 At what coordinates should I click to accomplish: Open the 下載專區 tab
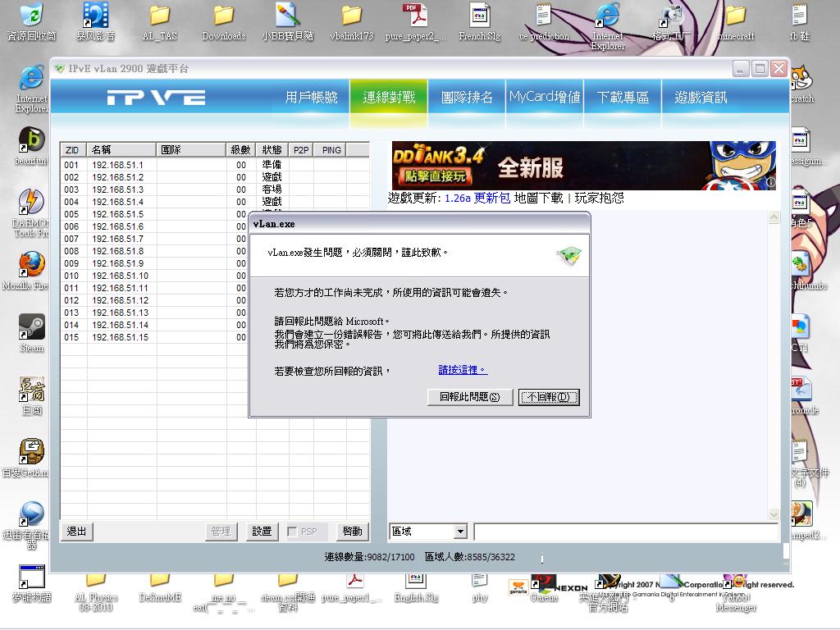(623, 98)
